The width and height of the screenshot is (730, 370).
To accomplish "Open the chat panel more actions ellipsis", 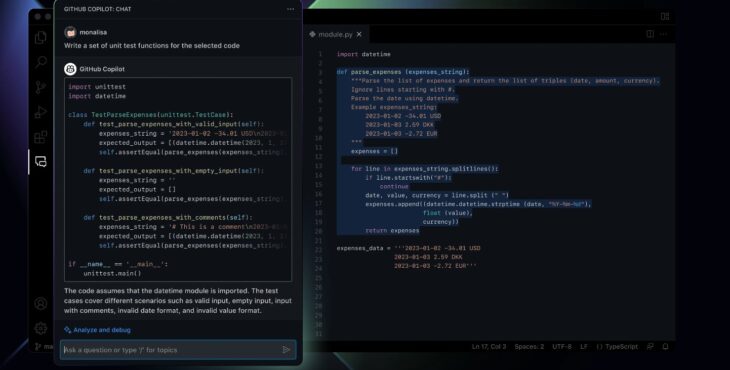I will (x=291, y=9).
